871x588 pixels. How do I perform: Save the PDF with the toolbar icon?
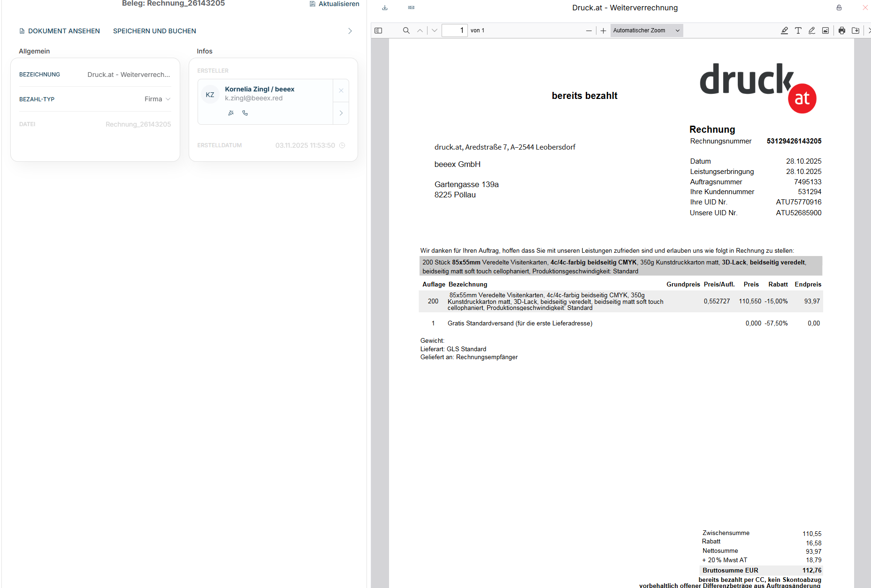tap(856, 30)
